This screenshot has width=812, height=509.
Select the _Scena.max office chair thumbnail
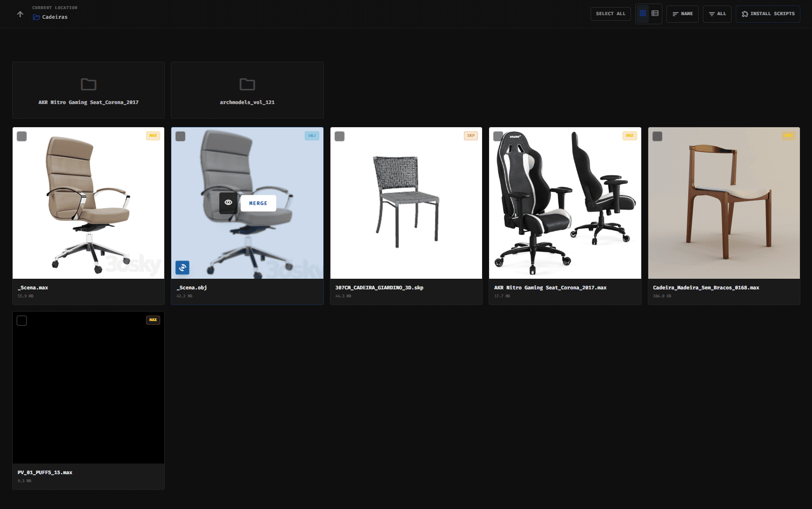pos(88,203)
